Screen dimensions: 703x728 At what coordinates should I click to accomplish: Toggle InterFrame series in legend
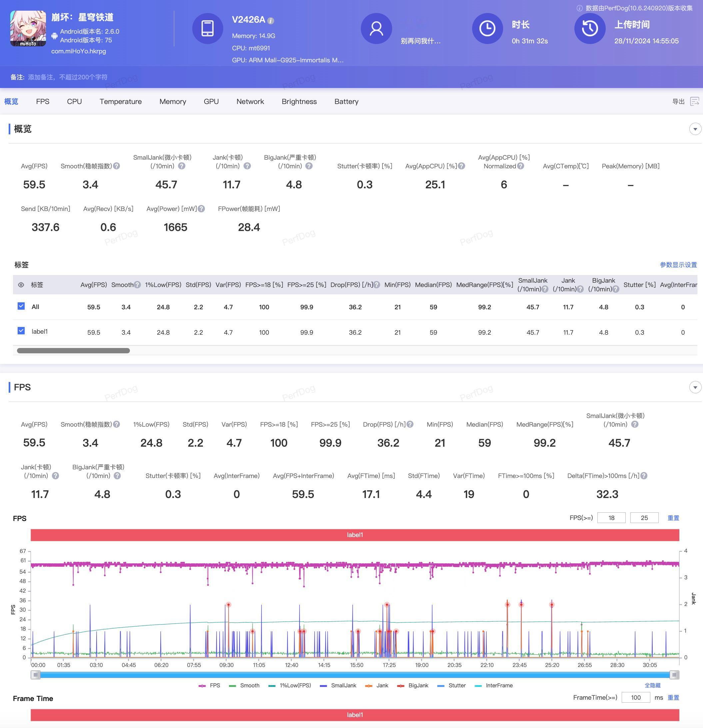tap(494, 685)
